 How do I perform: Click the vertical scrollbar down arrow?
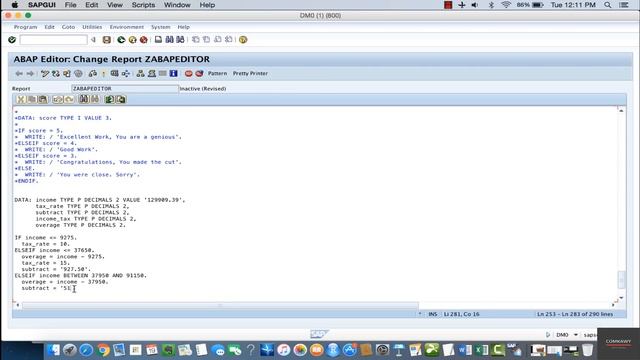pyautogui.click(x=621, y=298)
